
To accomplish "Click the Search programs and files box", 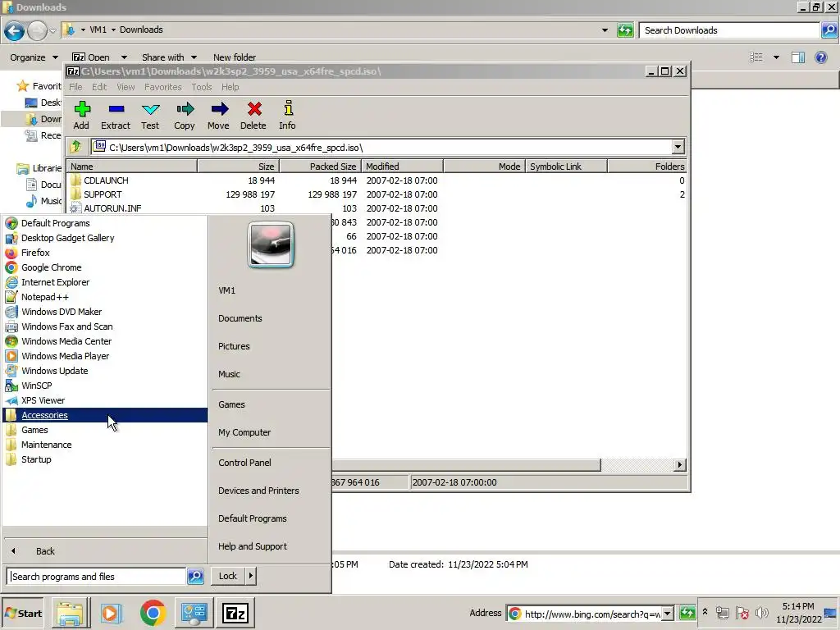I will pos(97,577).
